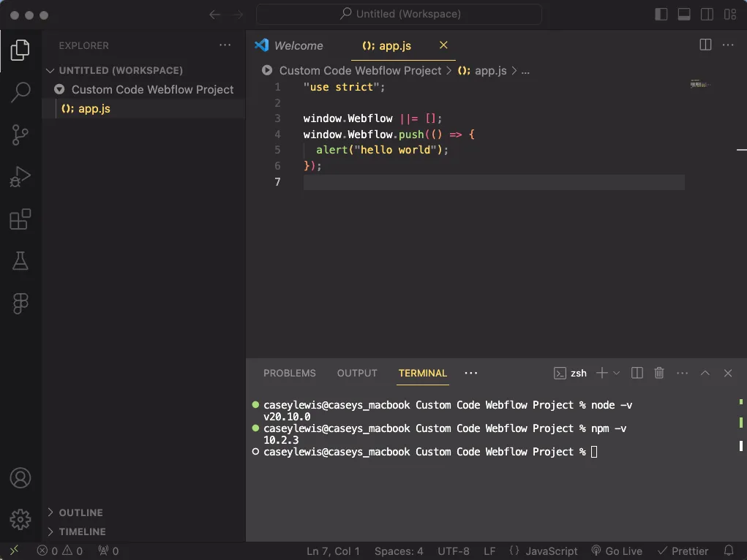Toggle the primary sidebar layout button
The image size is (747, 560).
pos(661,15)
